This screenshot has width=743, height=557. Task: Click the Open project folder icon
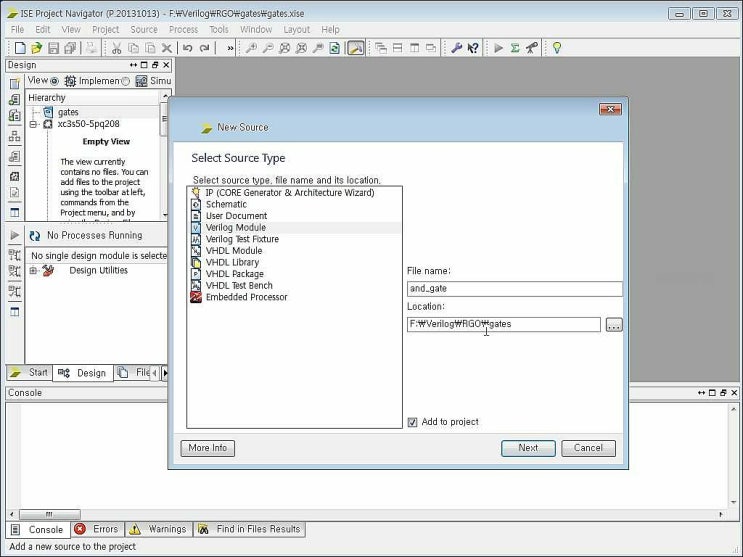36,48
